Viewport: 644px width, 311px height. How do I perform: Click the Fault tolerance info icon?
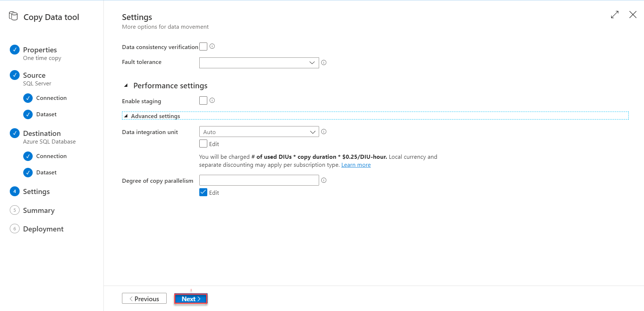tap(324, 62)
